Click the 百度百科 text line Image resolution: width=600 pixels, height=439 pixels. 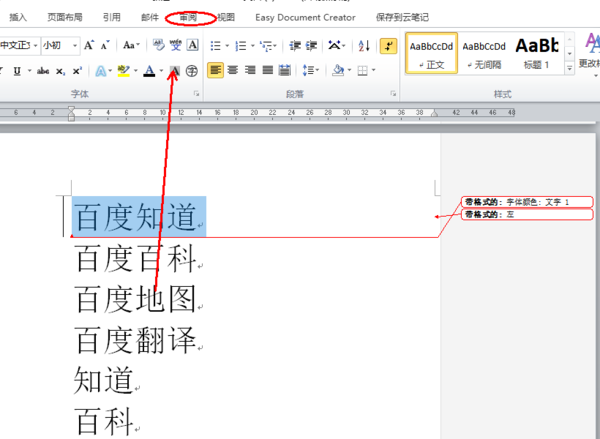point(136,259)
